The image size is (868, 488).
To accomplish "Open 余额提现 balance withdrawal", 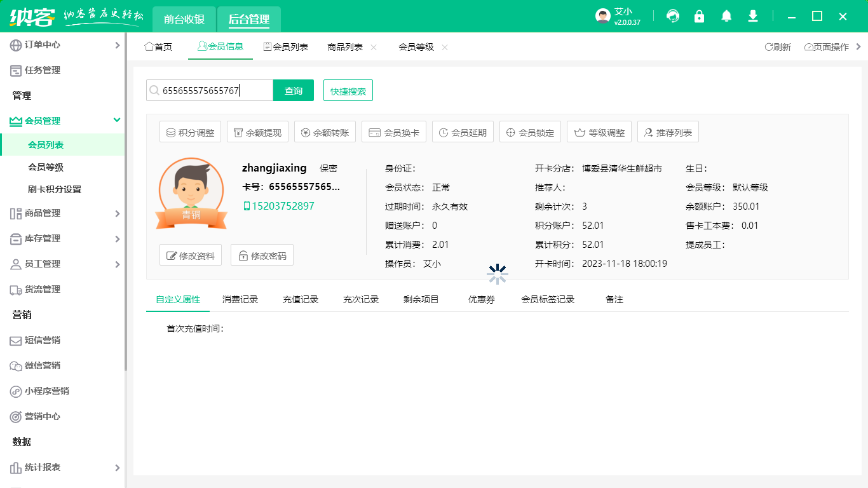I will [257, 133].
